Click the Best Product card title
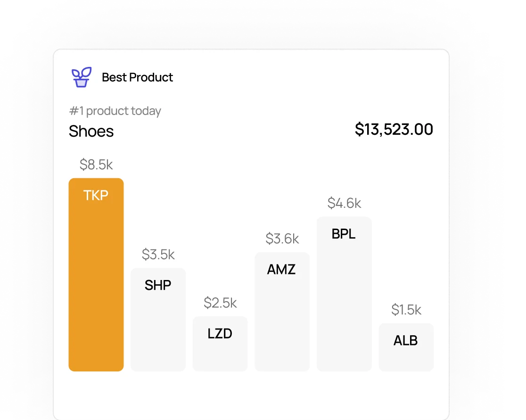The height and width of the screenshot is (420, 526). pos(137,77)
